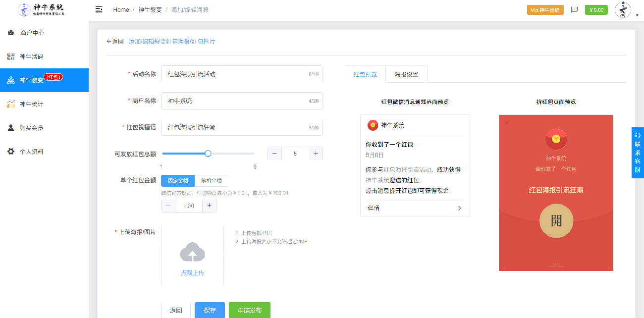Increase single red packet amount with plus
644x318 pixels.
(x=209, y=206)
